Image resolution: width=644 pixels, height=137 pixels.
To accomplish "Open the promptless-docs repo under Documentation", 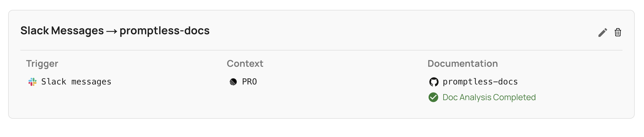I will pyautogui.click(x=480, y=82).
